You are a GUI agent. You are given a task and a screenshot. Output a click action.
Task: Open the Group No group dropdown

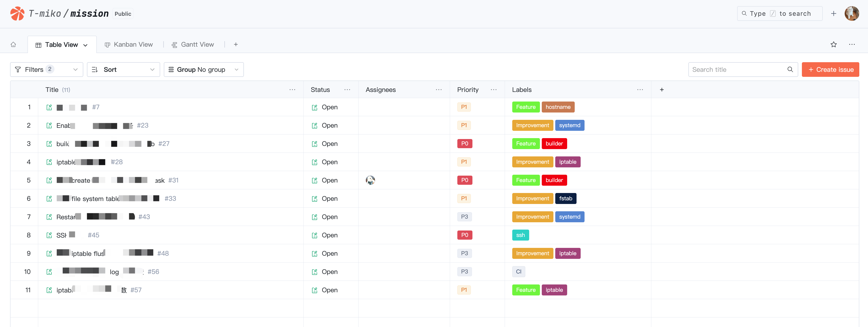click(x=204, y=69)
